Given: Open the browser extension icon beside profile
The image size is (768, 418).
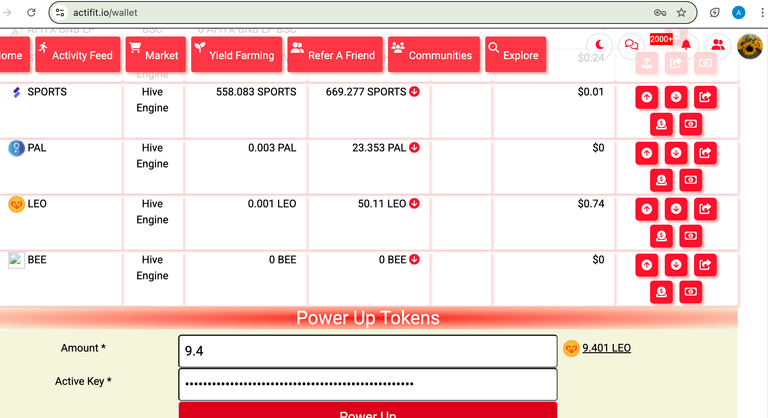Looking at the screenshot, I should coord(715,13).
